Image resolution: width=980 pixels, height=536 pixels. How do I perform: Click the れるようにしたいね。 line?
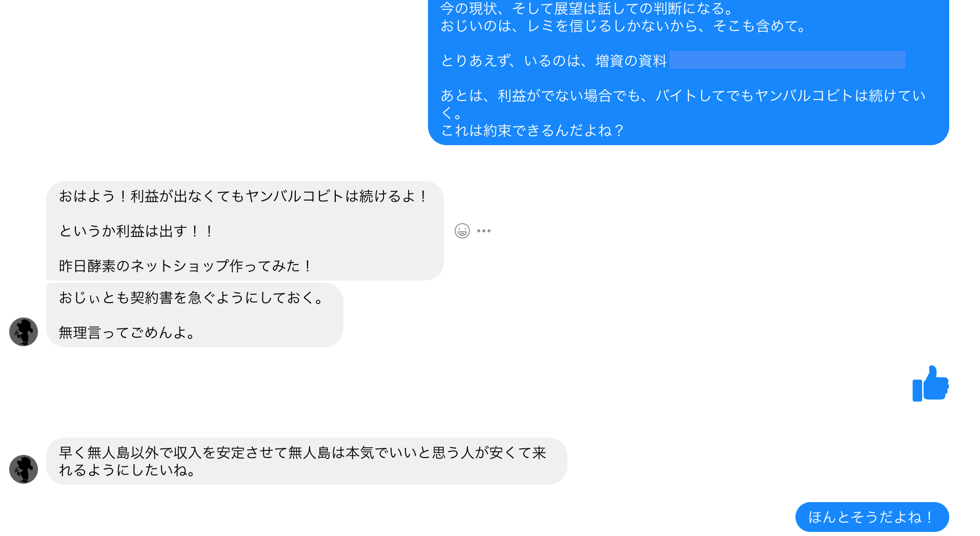[x=127, y=470]
